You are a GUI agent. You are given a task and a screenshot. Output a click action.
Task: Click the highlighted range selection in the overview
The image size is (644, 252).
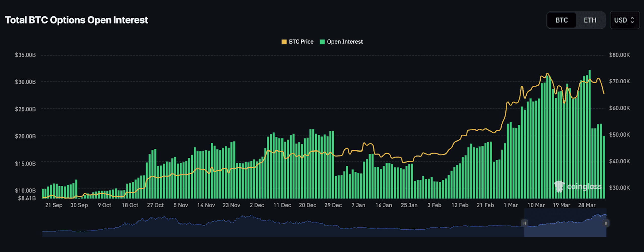click(565, 223)
